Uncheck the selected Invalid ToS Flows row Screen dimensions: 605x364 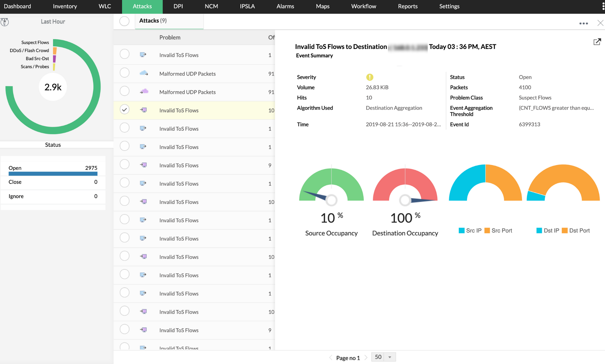pos(124,110)
